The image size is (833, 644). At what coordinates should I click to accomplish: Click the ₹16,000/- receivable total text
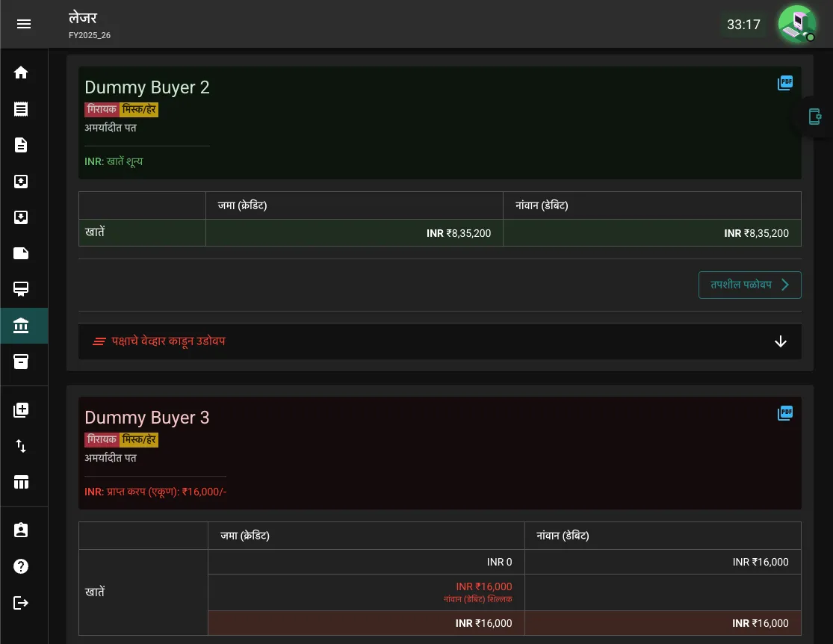pos(204,492)
